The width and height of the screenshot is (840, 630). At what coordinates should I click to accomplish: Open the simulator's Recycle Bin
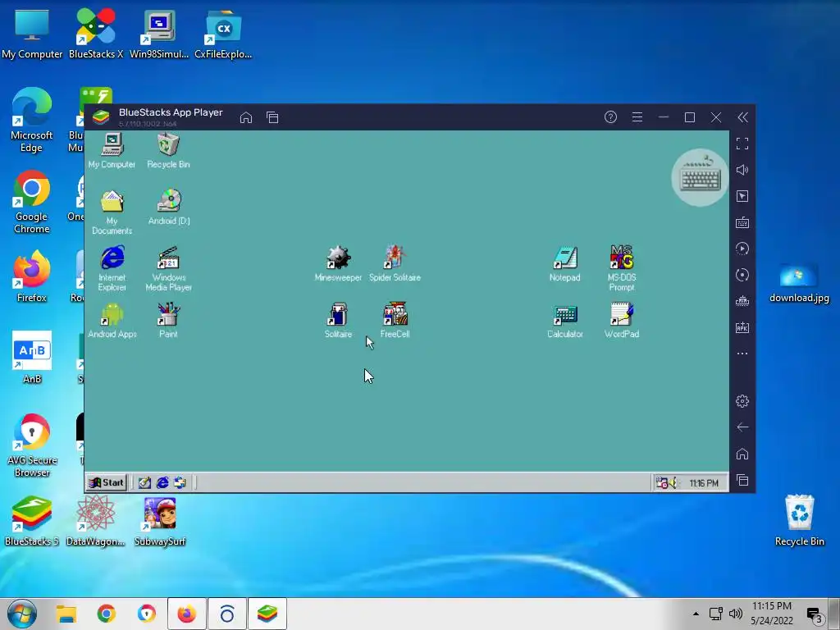168,151
